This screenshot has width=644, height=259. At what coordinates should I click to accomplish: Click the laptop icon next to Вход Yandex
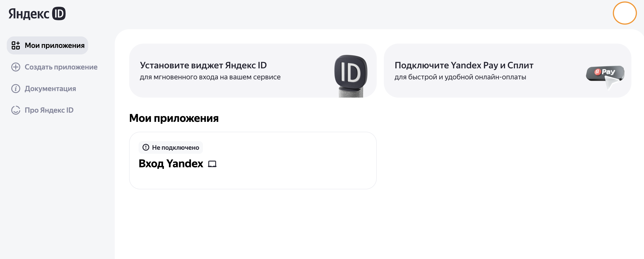coord(212,164)
